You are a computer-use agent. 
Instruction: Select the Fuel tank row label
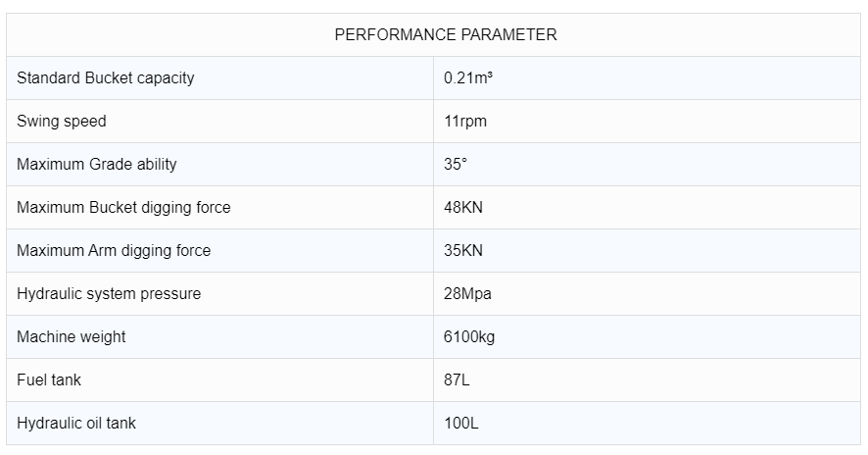49,379
